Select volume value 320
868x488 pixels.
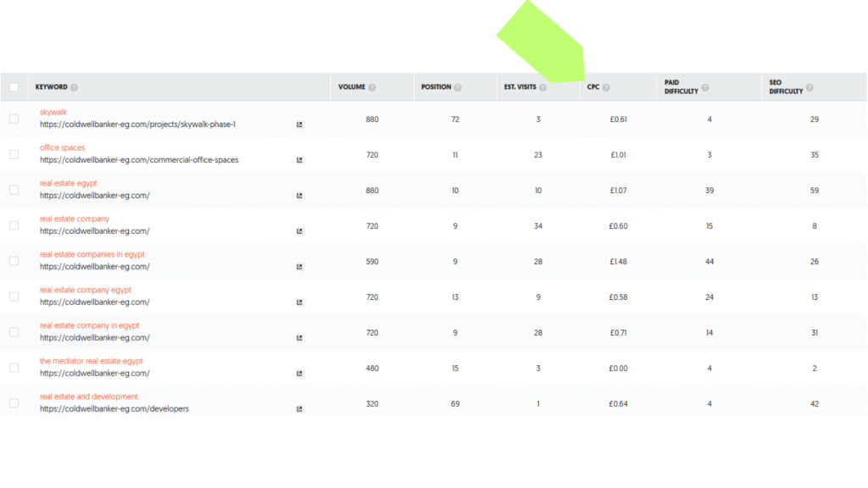tap(372, 404)
